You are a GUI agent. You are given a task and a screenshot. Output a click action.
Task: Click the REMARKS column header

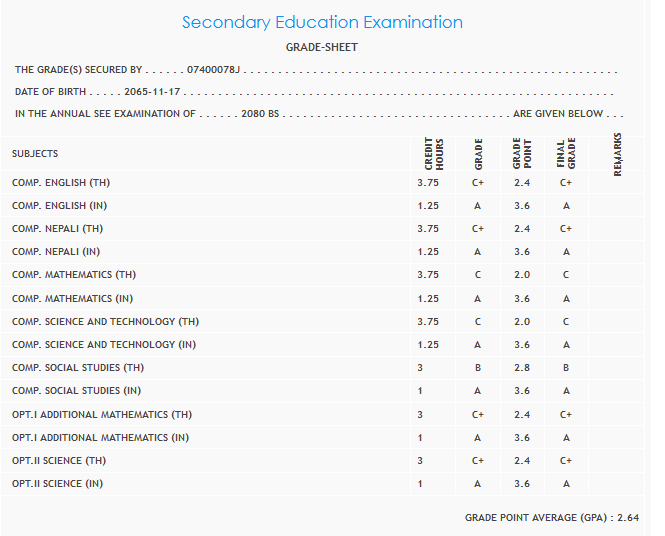click(617, 155)
